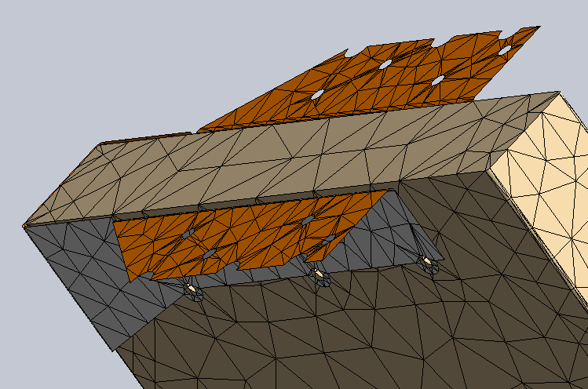Click empty blue-gray background in top-left
The image size is (588, 389).
click(x=63, y=47)
